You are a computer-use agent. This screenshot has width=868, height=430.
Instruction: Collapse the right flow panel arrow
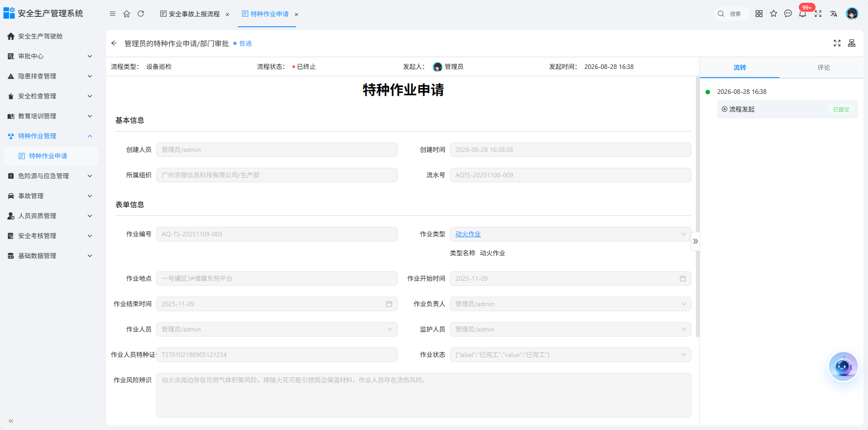(695, 241)
